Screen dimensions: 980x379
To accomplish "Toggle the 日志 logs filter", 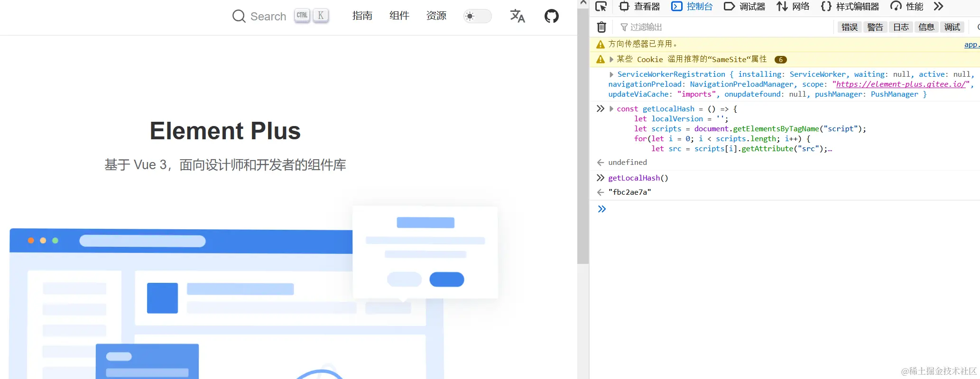I will 901,27.
